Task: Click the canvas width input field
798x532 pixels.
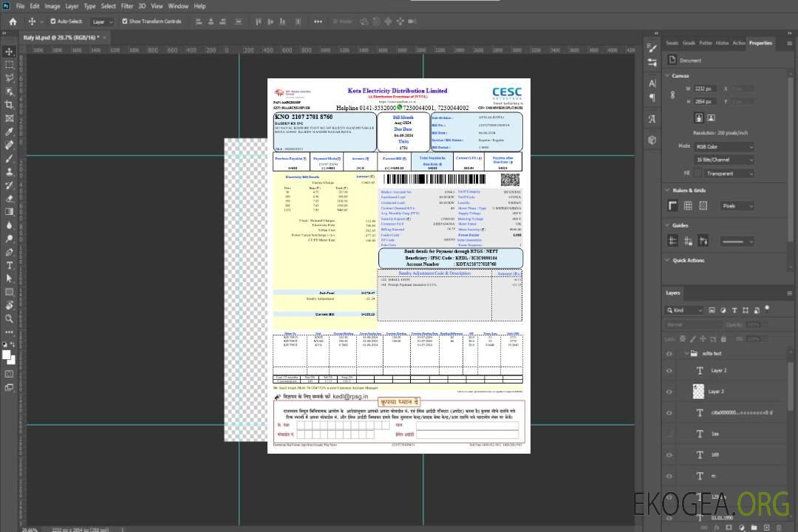Action: (706, 89)
